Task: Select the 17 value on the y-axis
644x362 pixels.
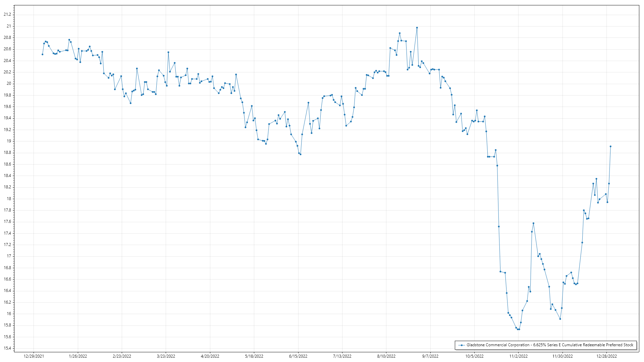Action: pyautogui.click(x=9, y=256)
